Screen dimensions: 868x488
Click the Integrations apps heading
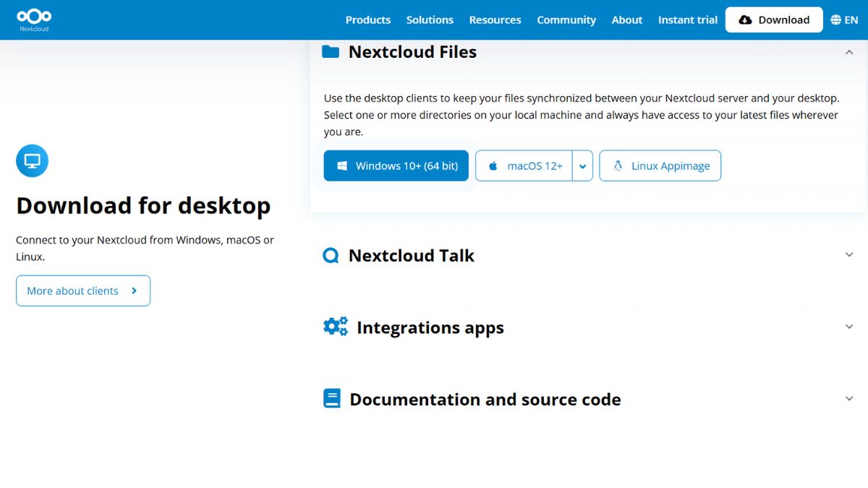coord(430,328)
